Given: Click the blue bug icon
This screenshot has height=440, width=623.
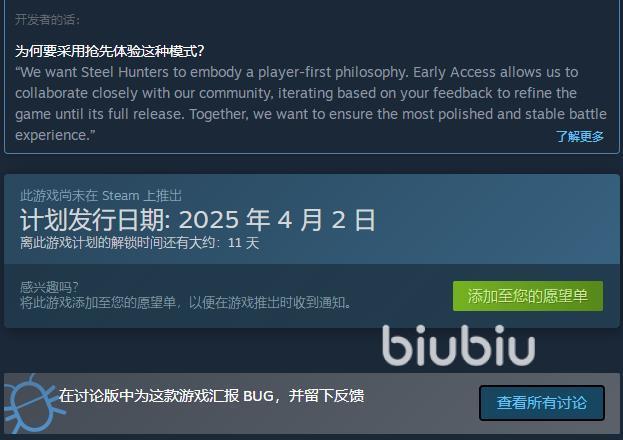Looking at the screenshot, I should (34, 404).
